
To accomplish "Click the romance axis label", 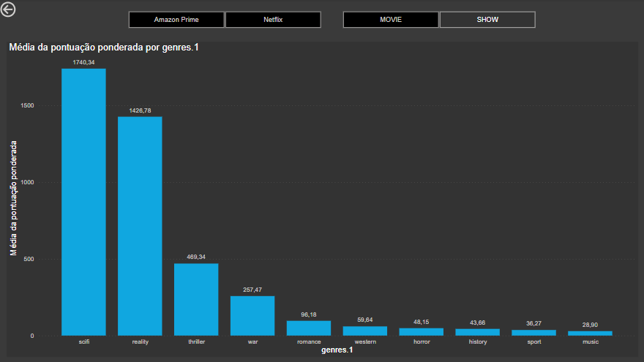I will pyautogui.click(x=310, y=342).
